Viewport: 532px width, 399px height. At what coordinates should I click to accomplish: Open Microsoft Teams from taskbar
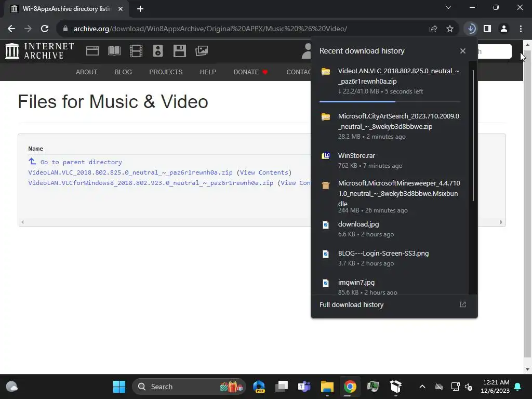click(304, 387)
